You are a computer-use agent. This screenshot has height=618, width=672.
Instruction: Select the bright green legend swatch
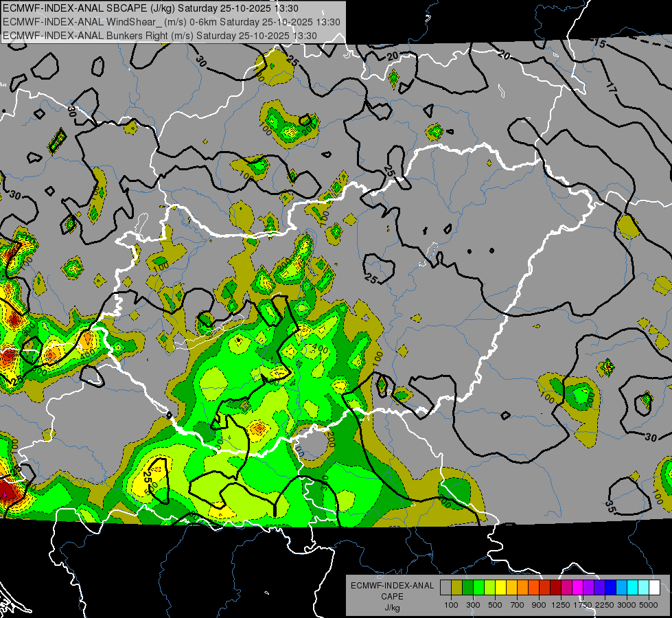coord(478,588)
